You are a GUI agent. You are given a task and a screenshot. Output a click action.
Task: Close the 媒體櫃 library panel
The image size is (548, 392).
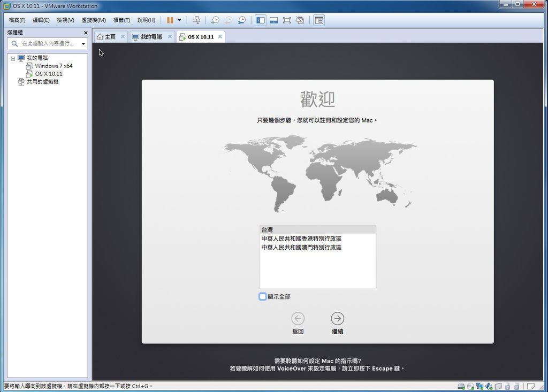pos(86,33)
